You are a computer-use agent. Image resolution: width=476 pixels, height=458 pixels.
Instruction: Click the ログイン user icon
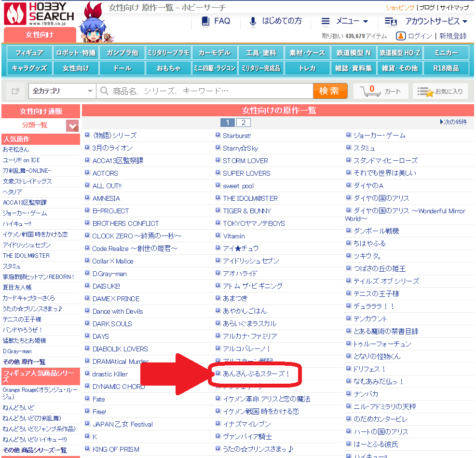tap(401, 36)
